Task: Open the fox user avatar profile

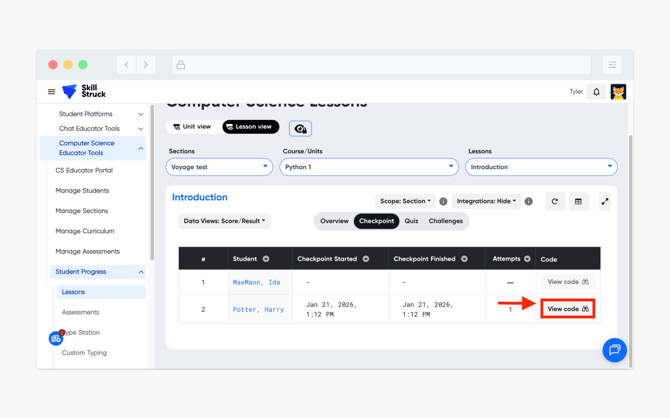Action: 618,92
